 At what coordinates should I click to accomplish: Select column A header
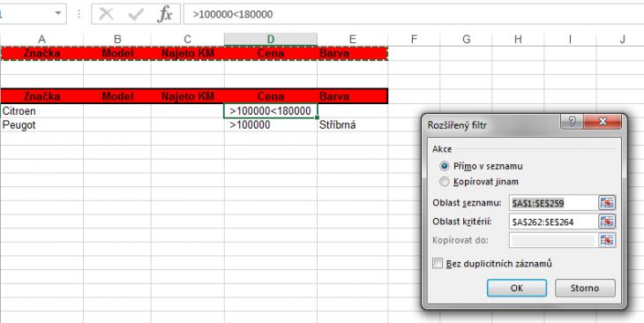click(x=41, y=39)
